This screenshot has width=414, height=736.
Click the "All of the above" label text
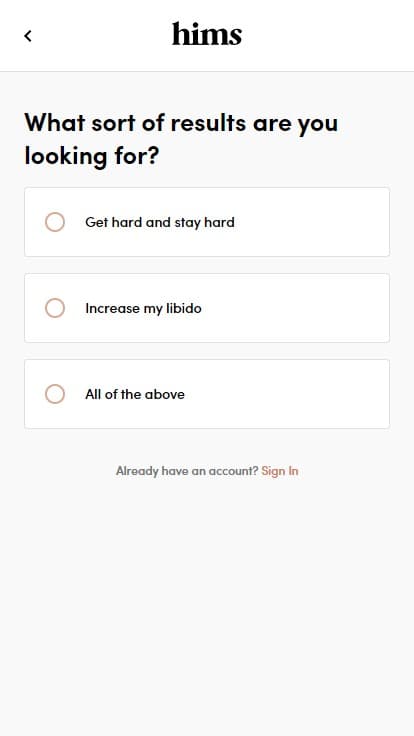pos(135,394)
